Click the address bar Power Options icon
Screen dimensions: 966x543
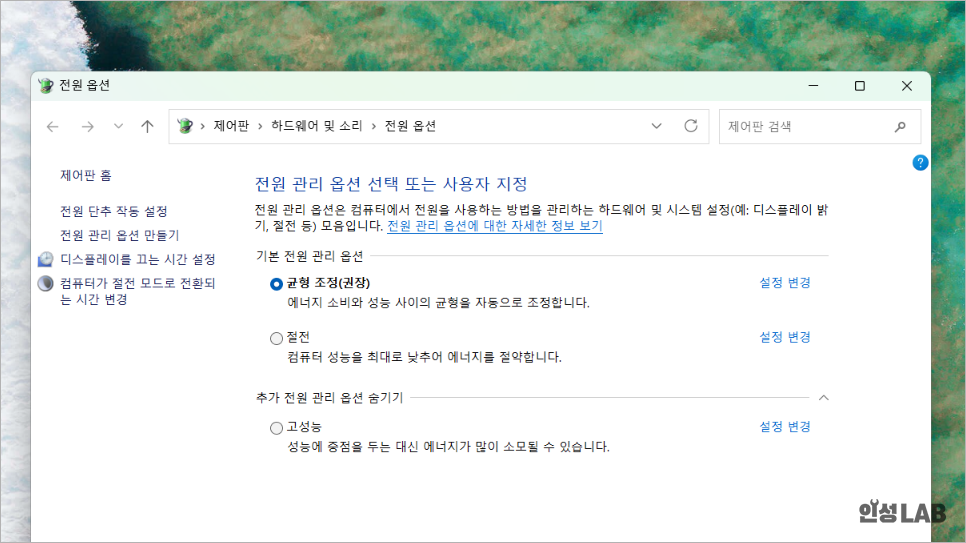pos(185,126)
